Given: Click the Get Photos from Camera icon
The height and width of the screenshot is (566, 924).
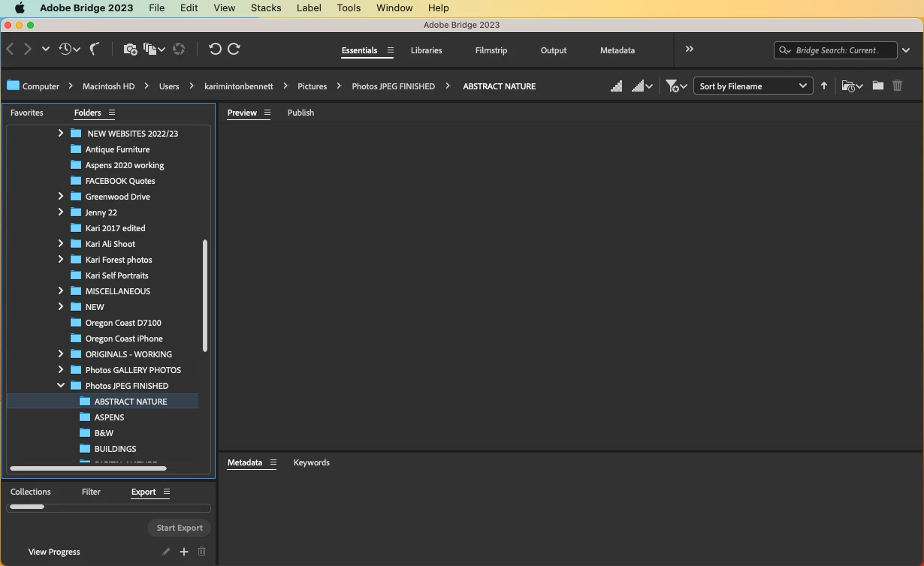Looking at the screenshot, I should [x=130, y=49].
